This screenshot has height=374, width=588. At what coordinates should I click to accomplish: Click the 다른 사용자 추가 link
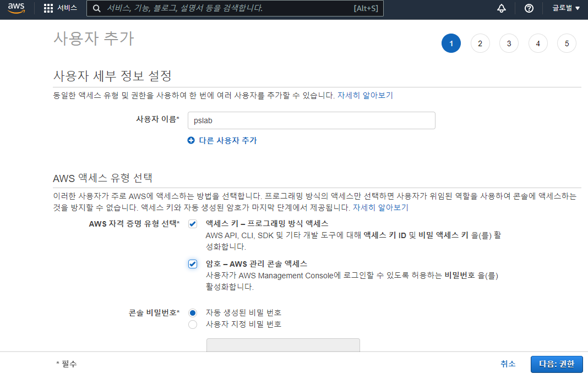click(227, 140)
